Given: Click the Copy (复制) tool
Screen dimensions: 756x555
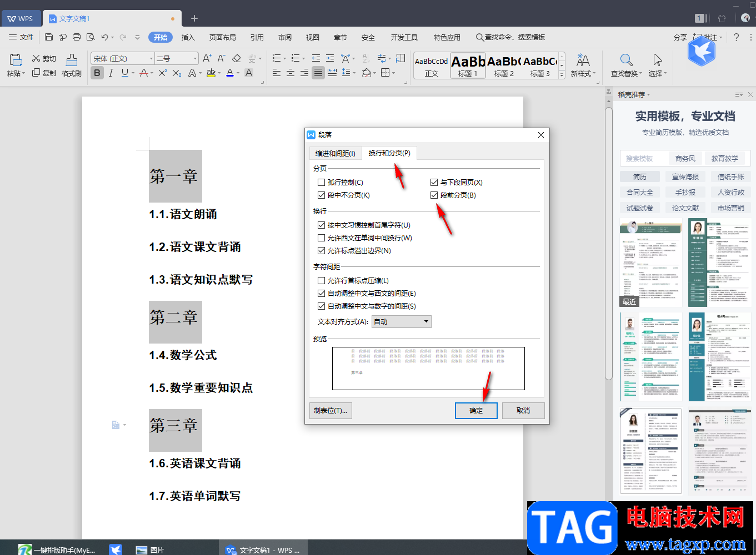Looking at the screenshot, I should 44,73.
